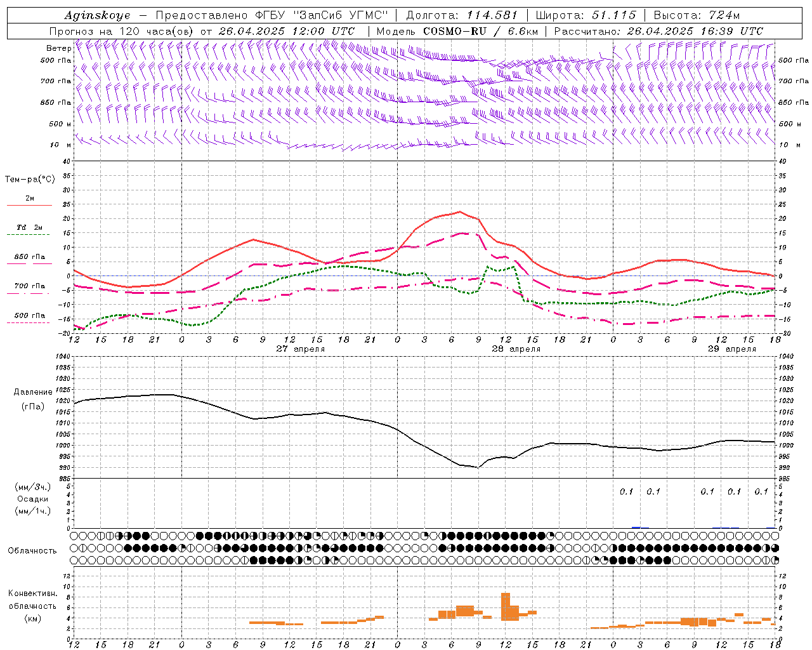The image size is (812, 650).
Task: Click the 28 апреля date label
Action: (x=516, y=349)
